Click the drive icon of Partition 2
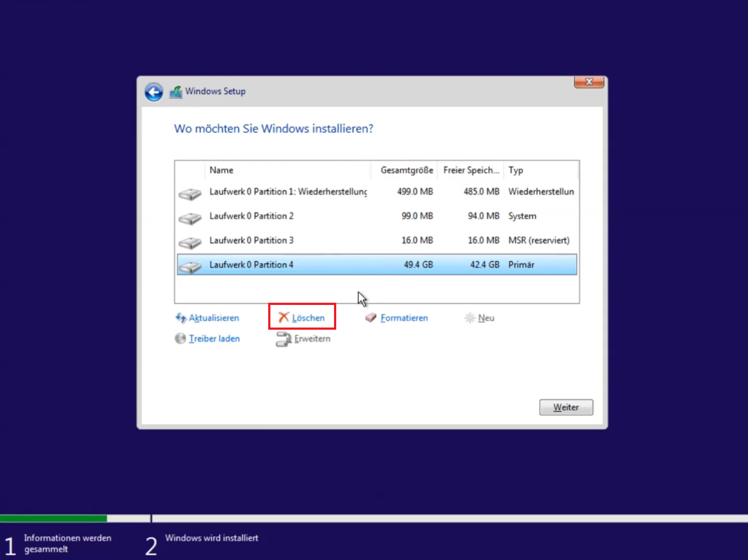 pyautogui.click(x=190, y=218)
